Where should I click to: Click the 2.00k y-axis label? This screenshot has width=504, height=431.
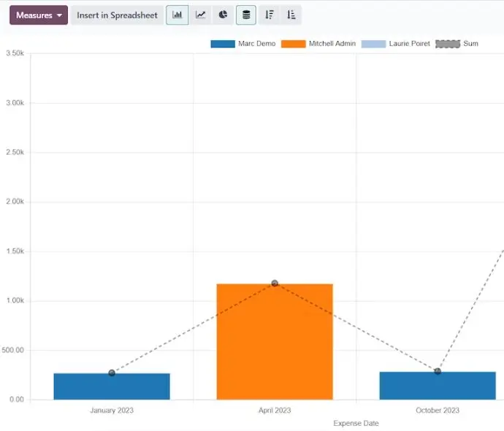[x=15, y=202]
